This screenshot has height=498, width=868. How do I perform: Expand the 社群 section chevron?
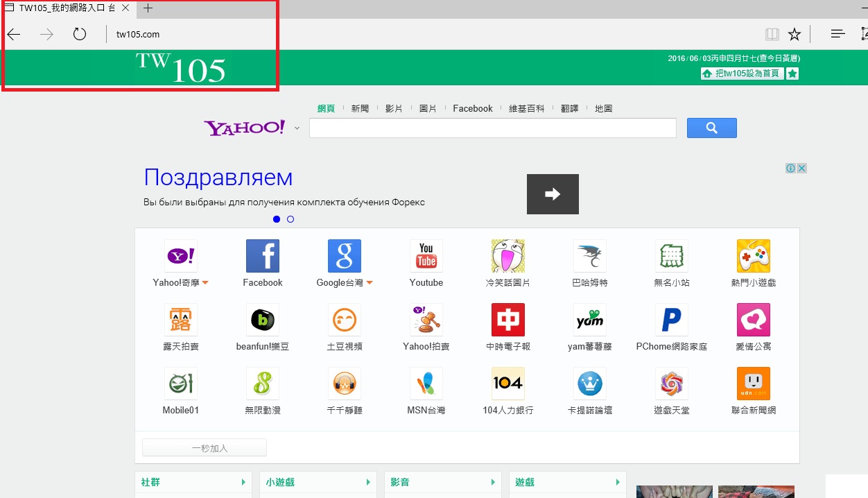243,481
